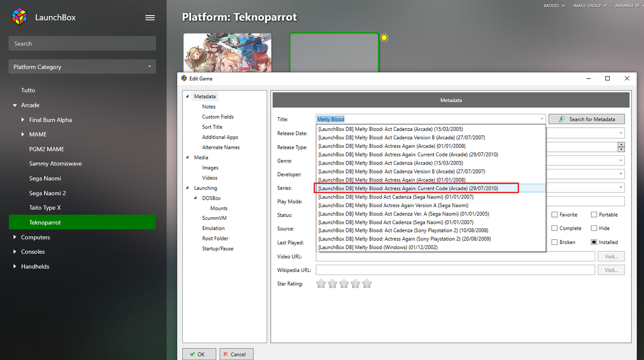Collapse Metadata node in Edit Game tree
This screenshot has width=644, height=360.
click(x=188, y=97)
